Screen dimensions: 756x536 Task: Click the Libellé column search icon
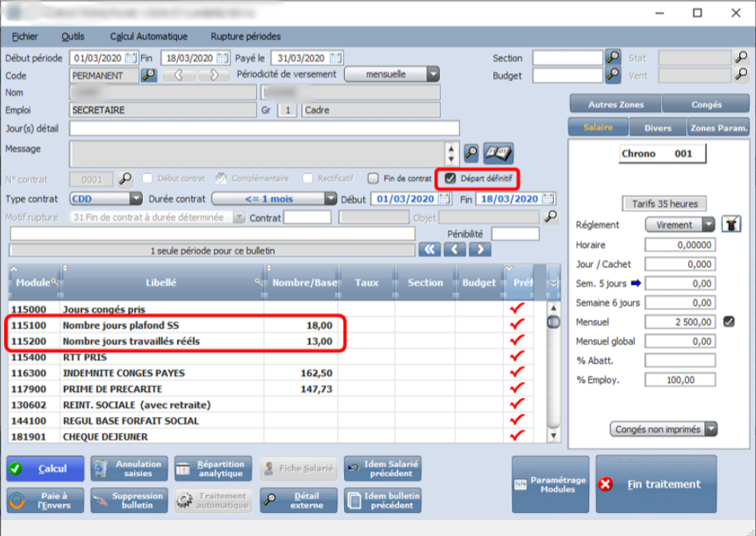(259, 282)
